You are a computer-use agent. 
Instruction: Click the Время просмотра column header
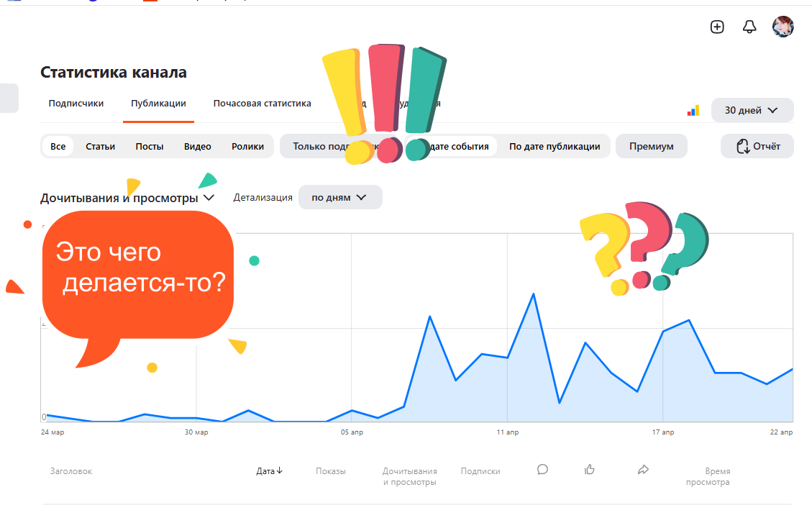pyautogui.click(x=708, y=476)
